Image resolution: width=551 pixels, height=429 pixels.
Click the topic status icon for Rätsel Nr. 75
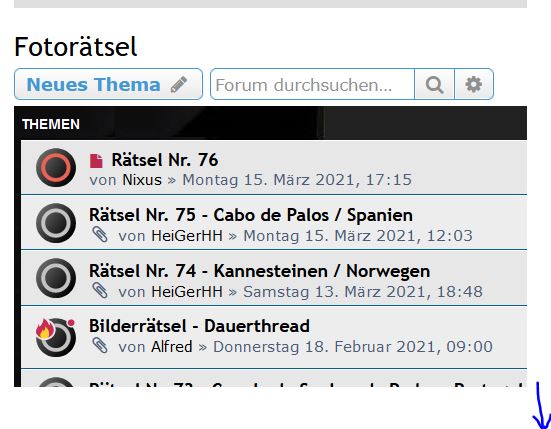(56, 223)
